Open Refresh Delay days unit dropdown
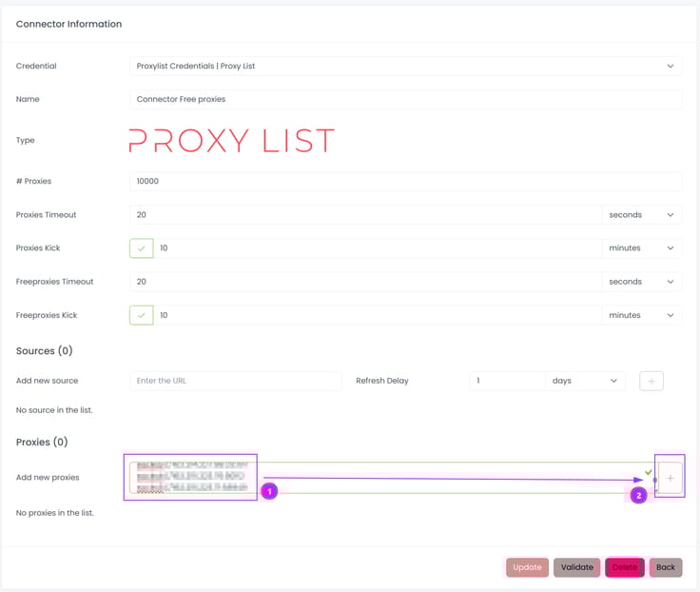Screen dimensions: 700x592 tap(585, 381)
